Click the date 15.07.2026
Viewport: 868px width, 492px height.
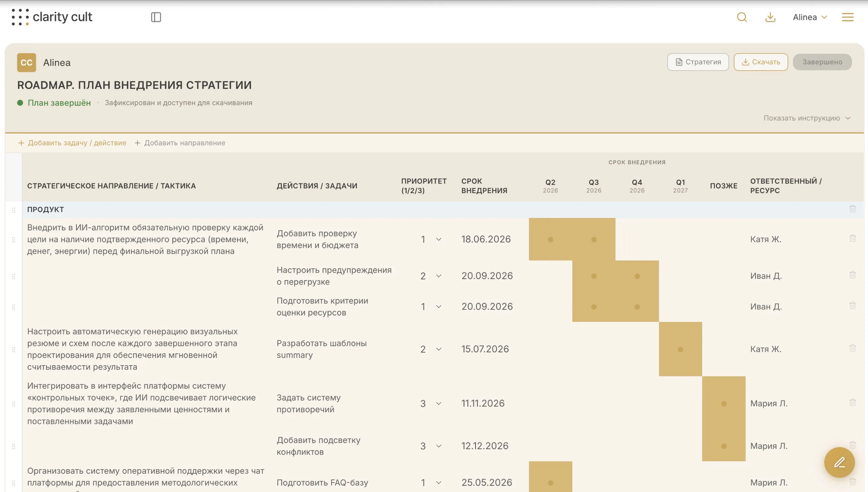tap(485, 349)
